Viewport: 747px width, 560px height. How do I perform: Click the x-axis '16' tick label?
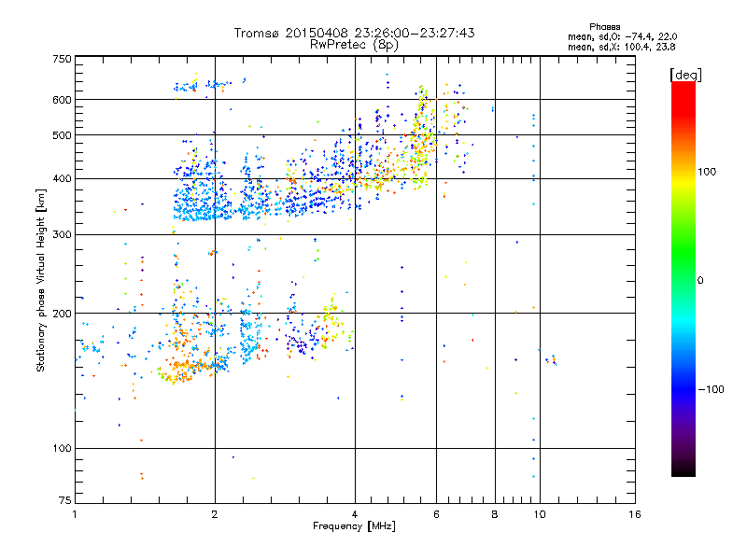pos(635,514)
